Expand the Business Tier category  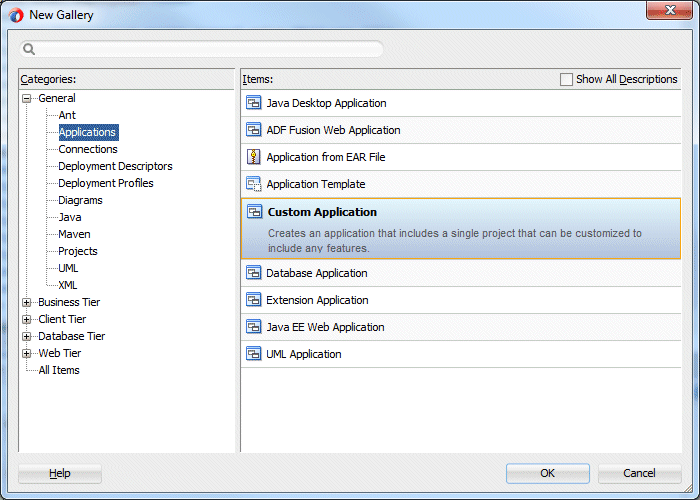pyautogui.click(x=27, y=302)
